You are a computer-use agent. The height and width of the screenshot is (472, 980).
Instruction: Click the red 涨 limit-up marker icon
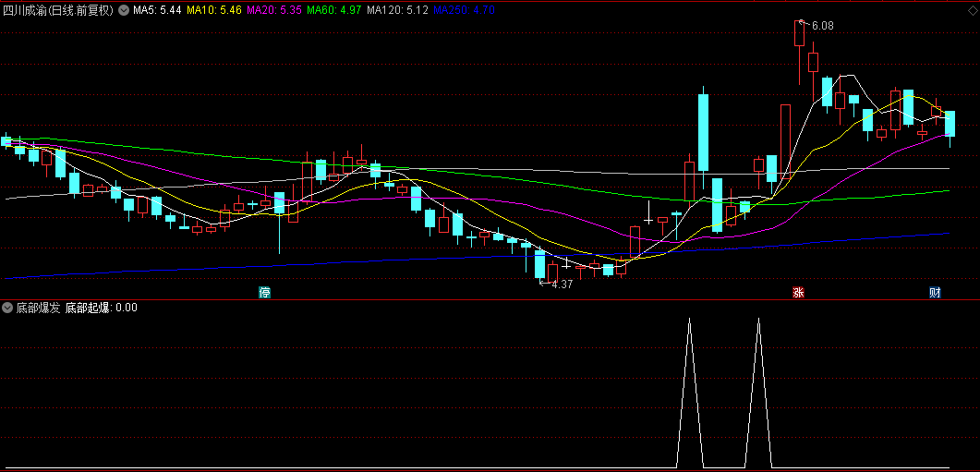click(x=798, y=293)
